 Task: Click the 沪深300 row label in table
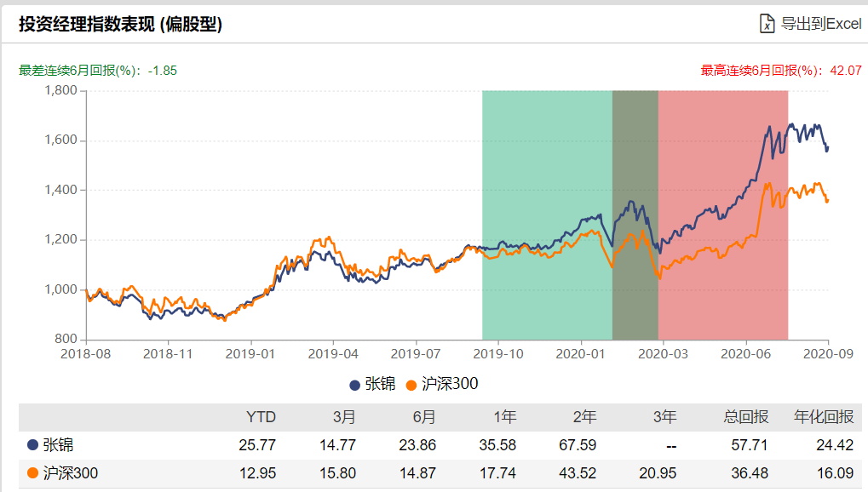(x=71, y=473)
